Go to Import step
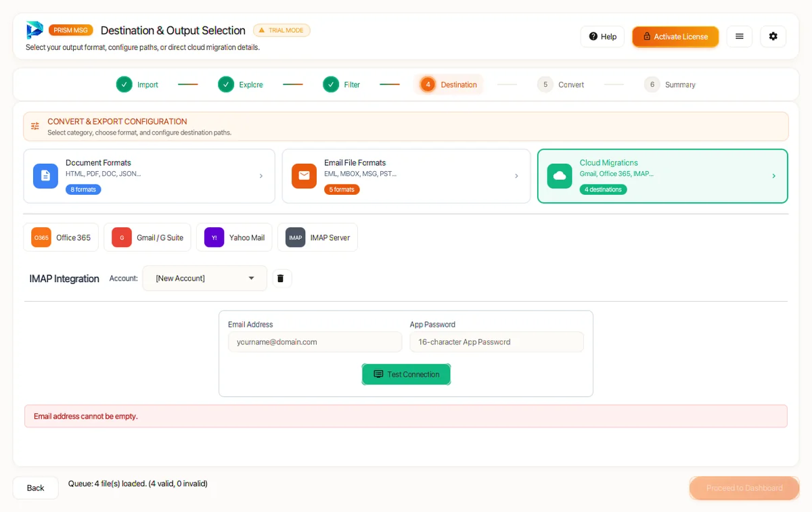The image size is (812, 512). 137,85
